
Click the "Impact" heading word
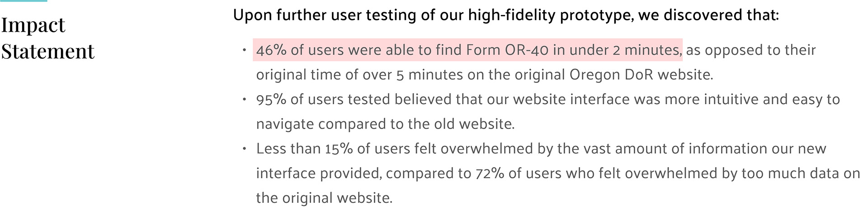pos(33,25)
